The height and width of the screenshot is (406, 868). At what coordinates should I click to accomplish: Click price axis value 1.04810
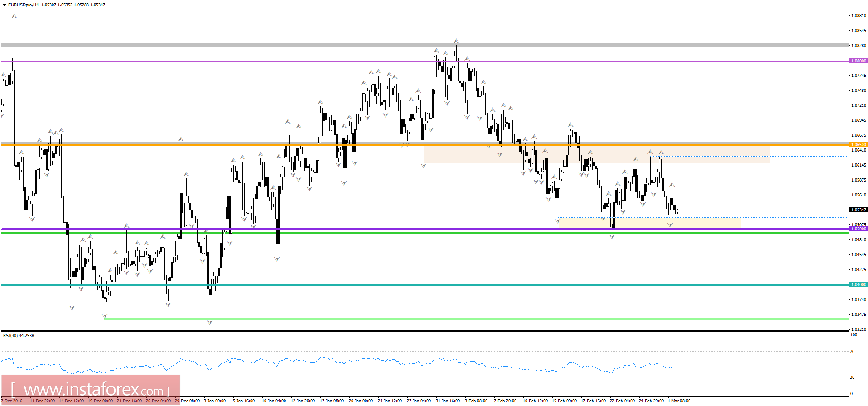[858, 240]
